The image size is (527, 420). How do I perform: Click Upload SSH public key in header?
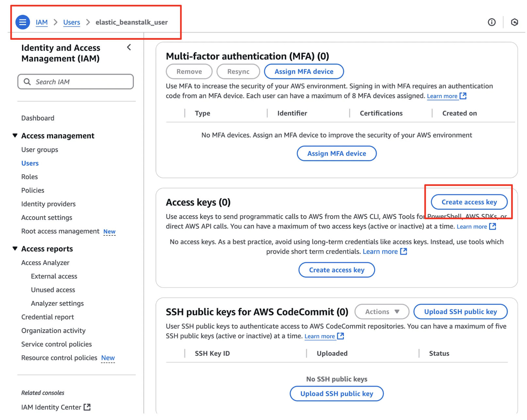pyautogui.click(x=460, y=312)
